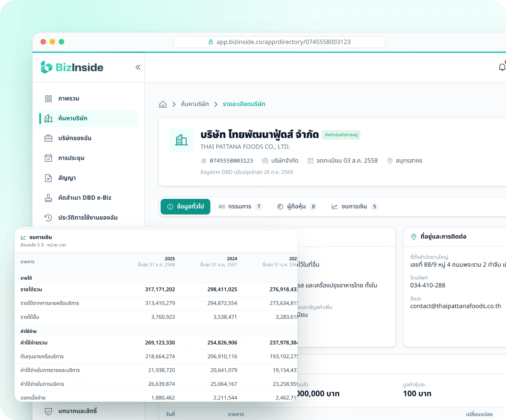
Task: Click ต้นทุนขายหรือบริการ row label
Action: (x=42, y=356)
